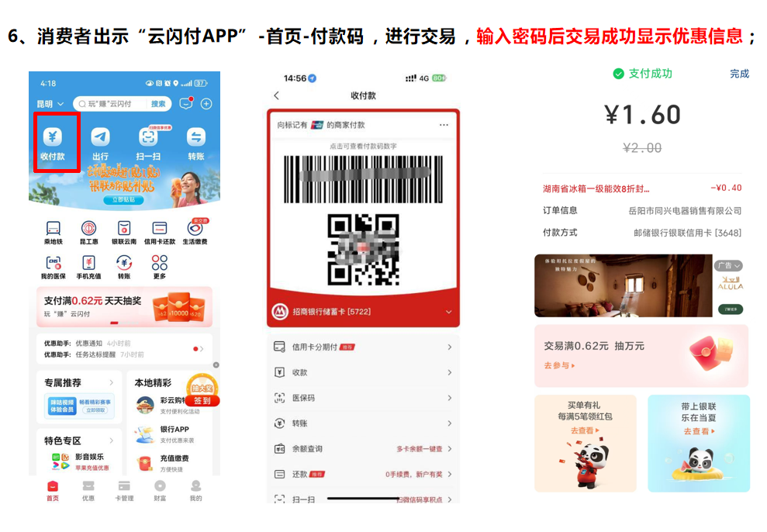
Task: Dismiss the floating 签到 badge with its close icon
Action: tap(216, 364)
